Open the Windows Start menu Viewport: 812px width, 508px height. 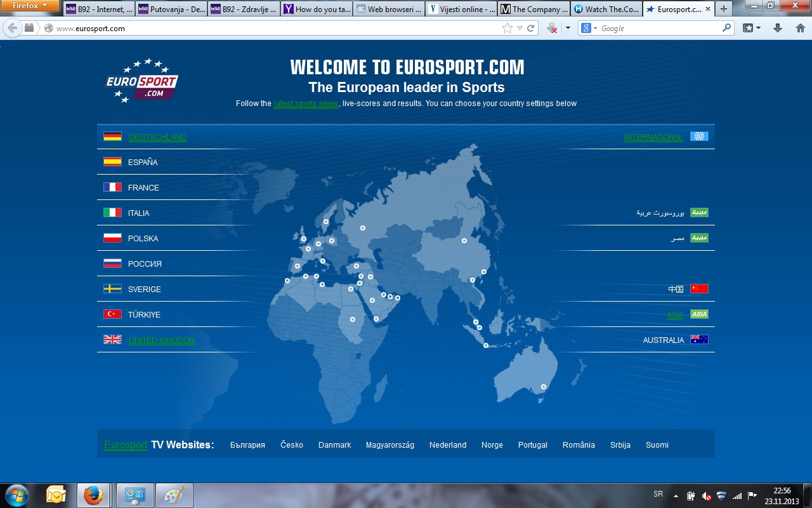[x=16, y=495]
